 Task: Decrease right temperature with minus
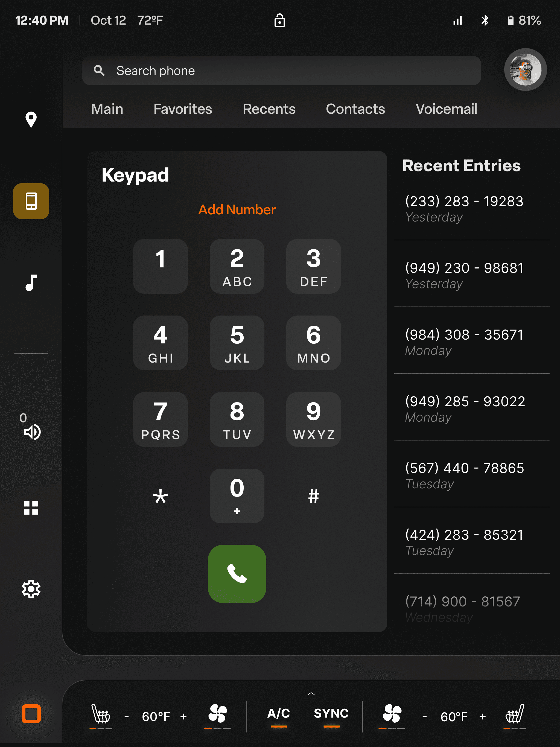[425, 716]
